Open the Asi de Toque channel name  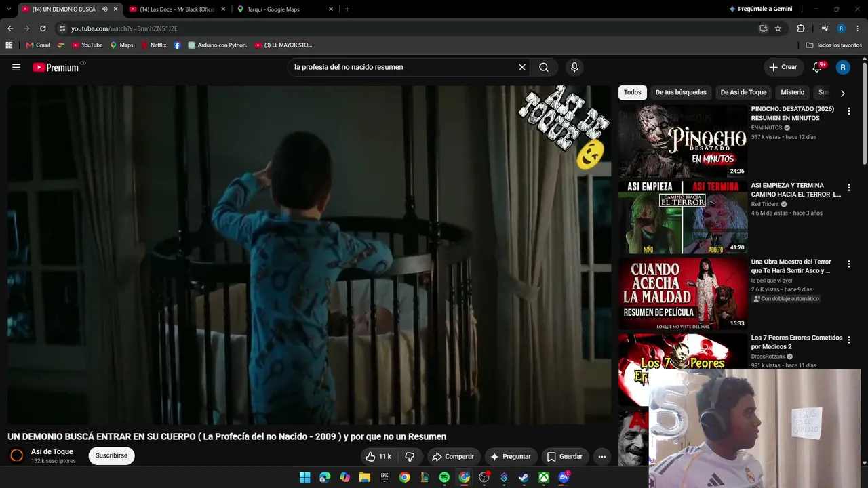52,452
